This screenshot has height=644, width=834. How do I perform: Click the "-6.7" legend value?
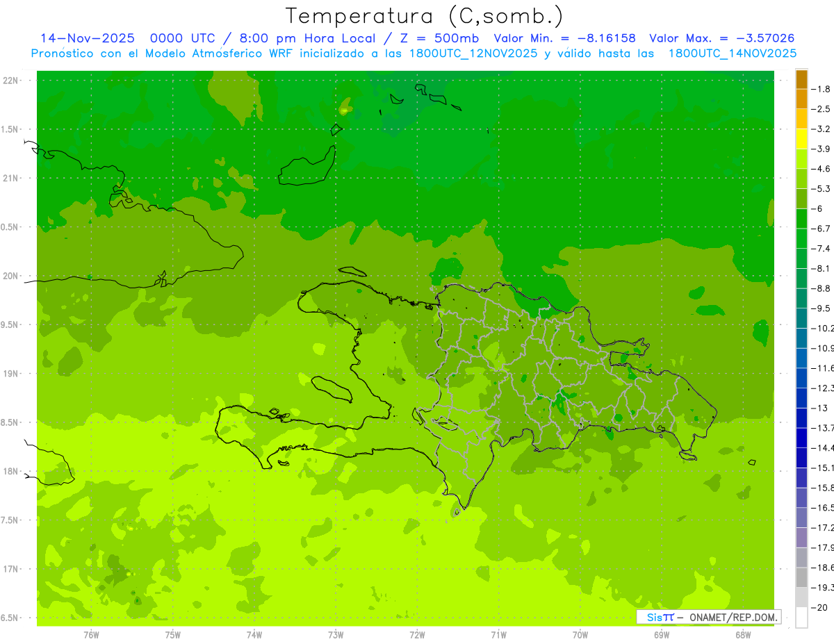[x=821, y=229]
